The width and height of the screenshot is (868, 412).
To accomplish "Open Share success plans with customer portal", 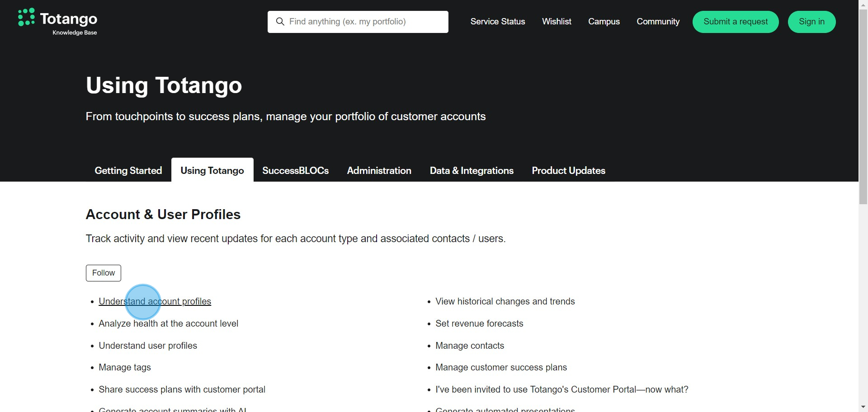I will (x=182, y=389).
